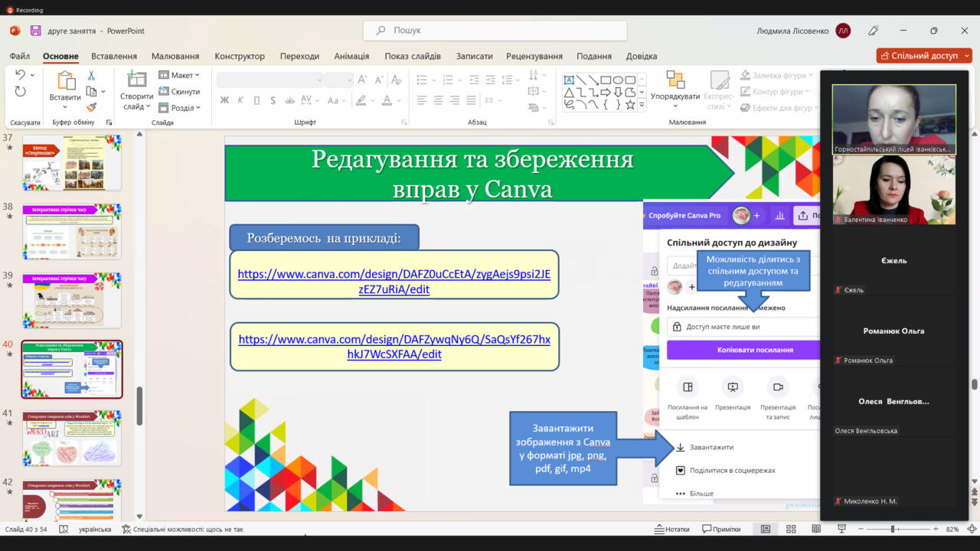
Task: Select the star shape
Action: click(630, 104)
